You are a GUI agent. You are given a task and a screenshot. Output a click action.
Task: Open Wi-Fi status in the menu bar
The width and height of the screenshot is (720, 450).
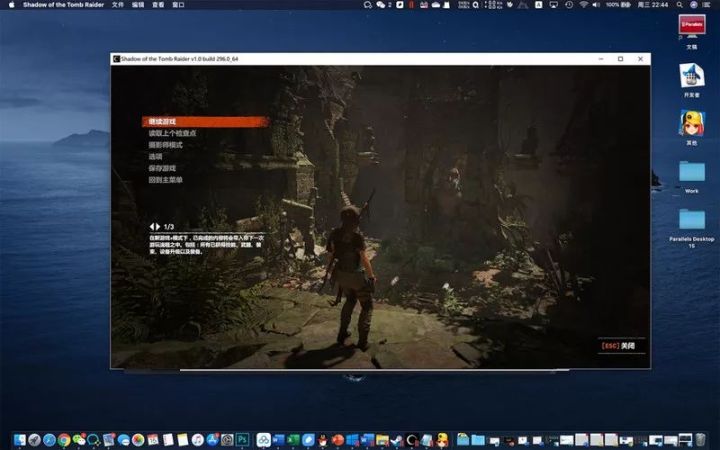pyautogui.click(x=584, y=5)
